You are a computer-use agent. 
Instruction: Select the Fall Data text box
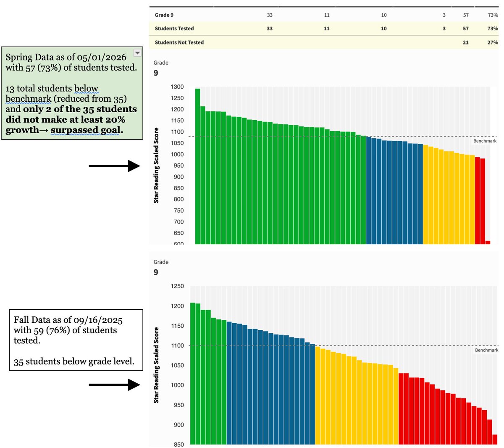tap(76, 340)
